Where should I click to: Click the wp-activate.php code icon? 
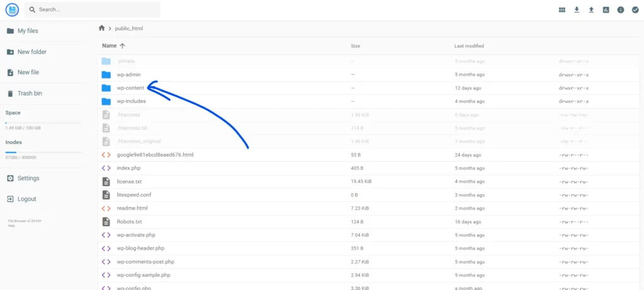(106, 235)
